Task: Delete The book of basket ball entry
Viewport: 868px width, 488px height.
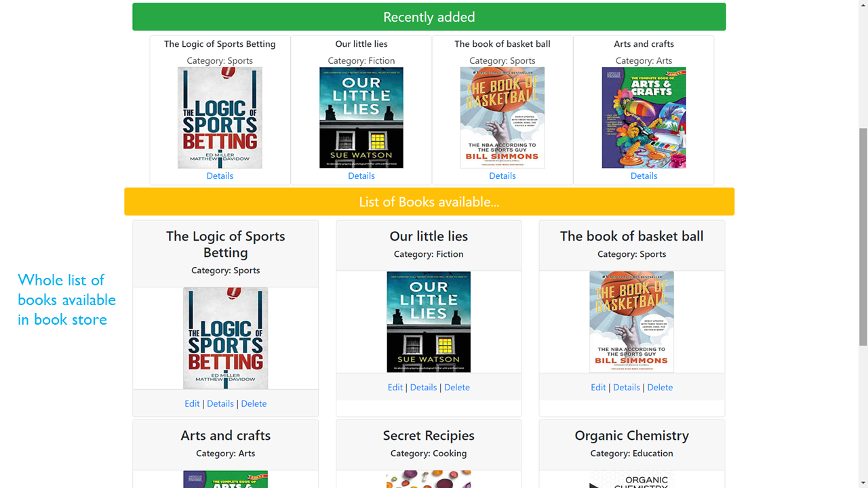Action: (x=660, y=387)
